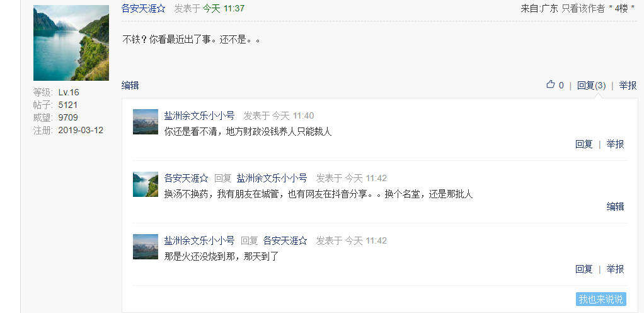Click 各安天涯 mention in third comment
The height and width of the screenshot is (313, 644).
285,240
